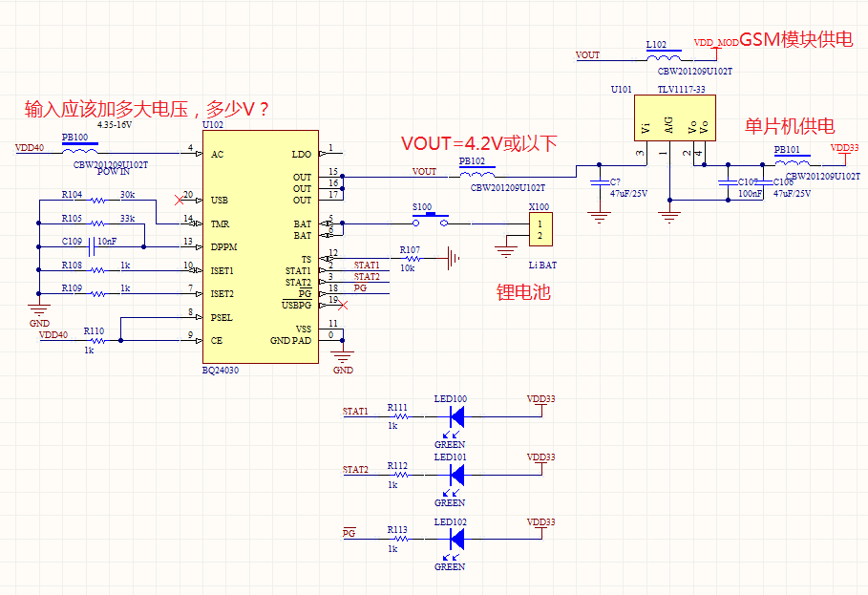This screenshot has height=595, width=868.
Task: Click the X100 Li BAT connector
Action: [540, 229]
